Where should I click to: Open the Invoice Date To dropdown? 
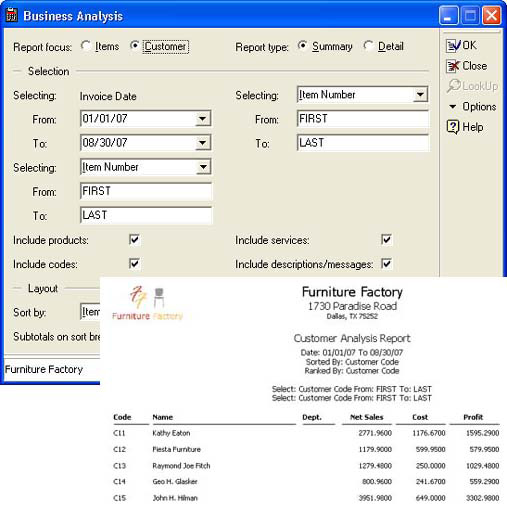click(202, 143)
